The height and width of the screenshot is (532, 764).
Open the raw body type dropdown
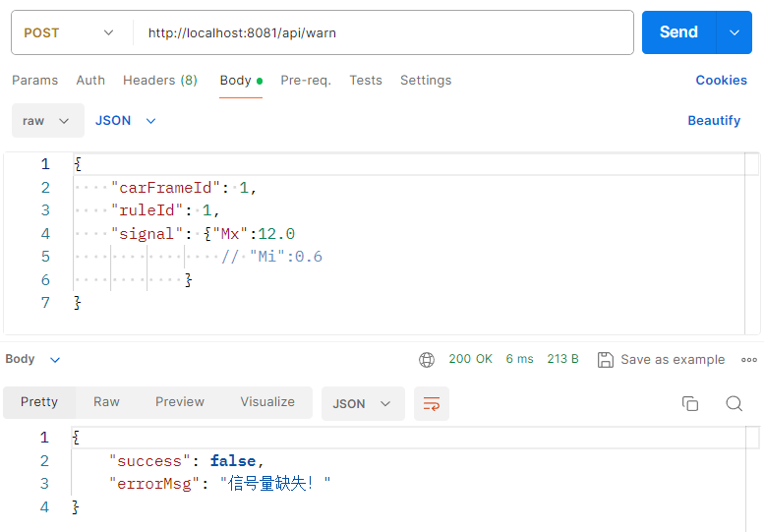pos(48,120)
